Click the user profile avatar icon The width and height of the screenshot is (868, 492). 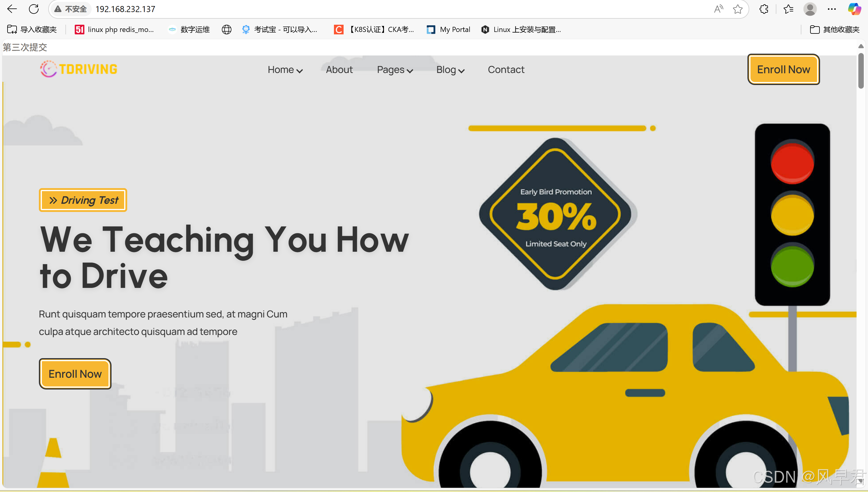[x=810, y=9]
